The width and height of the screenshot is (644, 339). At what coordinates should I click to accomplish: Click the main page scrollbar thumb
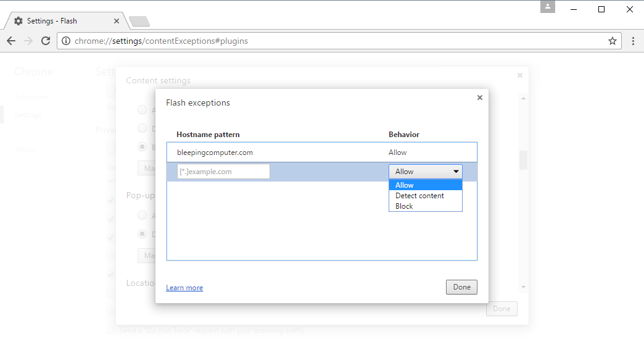pyautogui.click(x=523, y=161)
